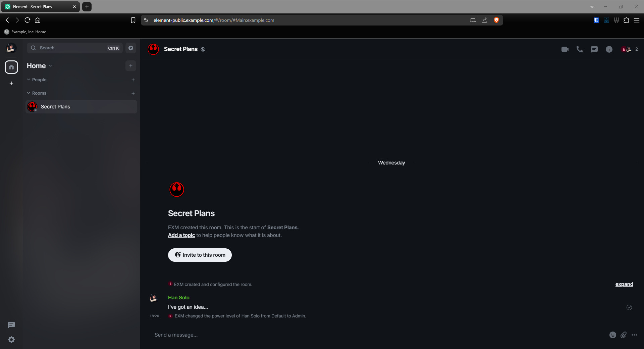Click the attachment paperclip icon
644x349 pixels.
(623, 335)
